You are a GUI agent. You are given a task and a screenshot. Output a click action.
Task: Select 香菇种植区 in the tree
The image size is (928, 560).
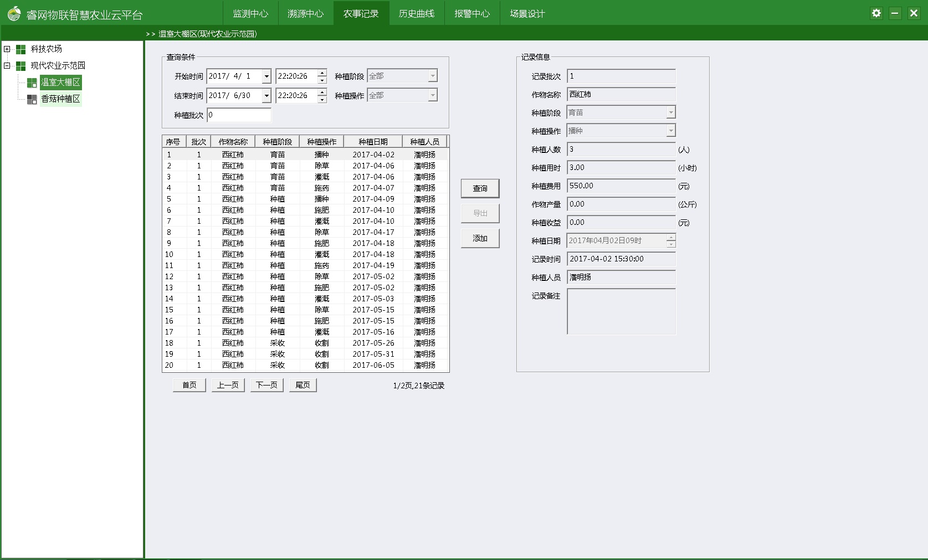pyautogui.click(x=61, y=99)
